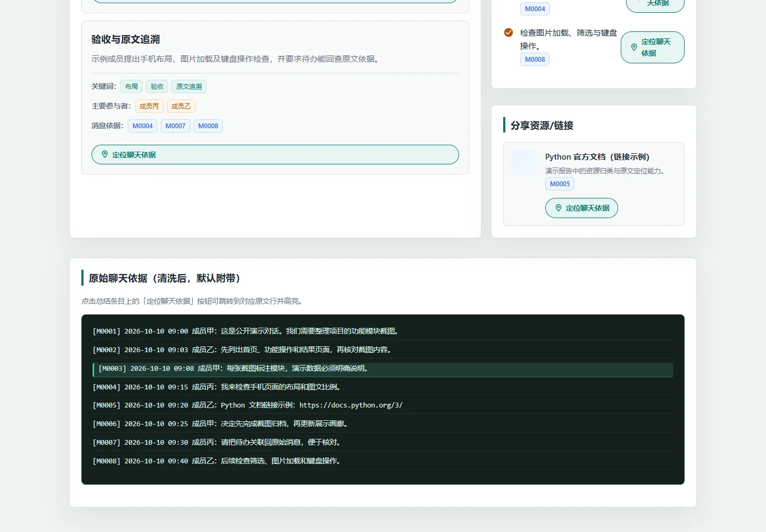This screenshot has height=532, width=766.
Task: Click the 检查图片加载、筛选与键盘操作 task text
Action: point(568,39)
